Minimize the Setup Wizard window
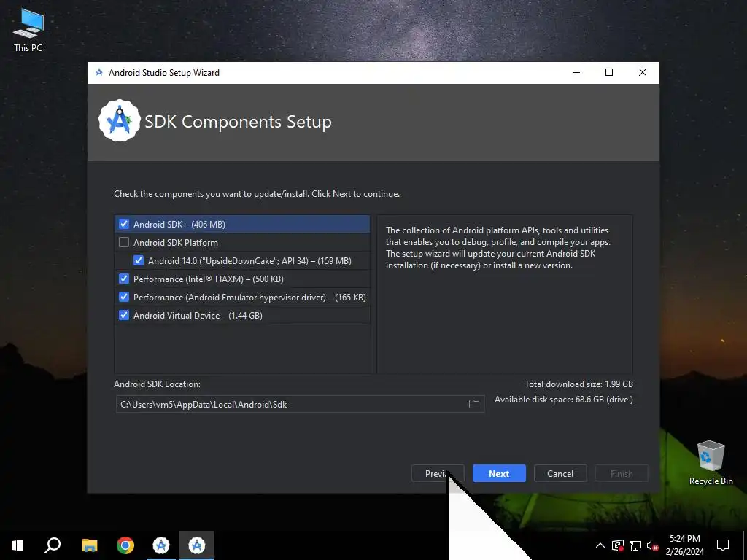The width and height of the screenshot is (747, 560). 576,72
